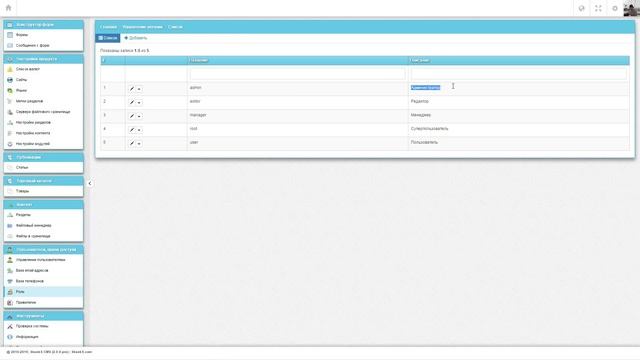640x360 pixels.
Task: Open the settings gear icon in top bar
Action: [x=615, y=8]
